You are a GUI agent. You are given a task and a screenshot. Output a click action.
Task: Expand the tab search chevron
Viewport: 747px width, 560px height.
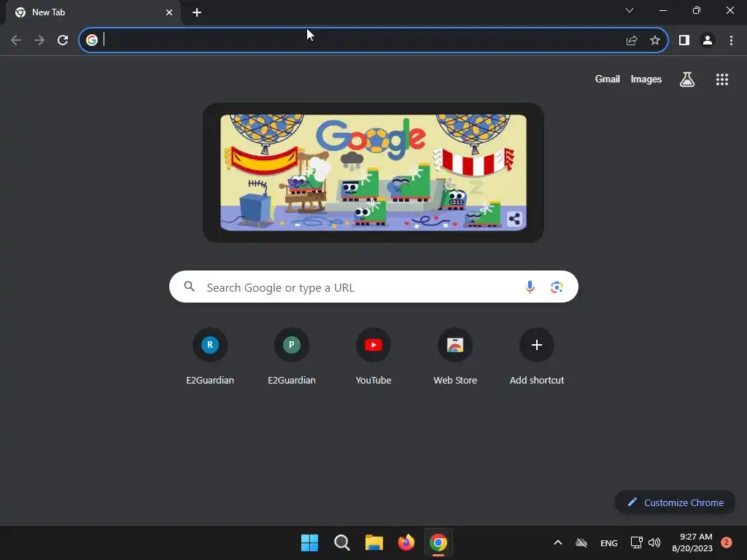click(x=630, y=10)
